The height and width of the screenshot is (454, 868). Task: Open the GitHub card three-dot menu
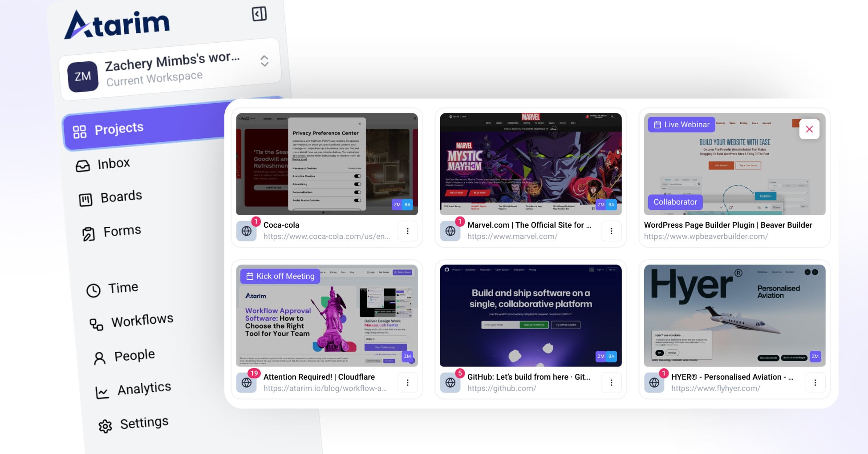click(x=611, y=382)
